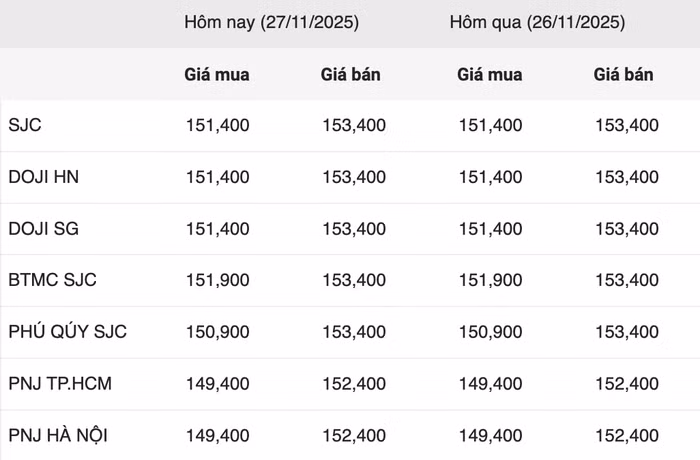Viewport: 700px width, 460px height.
Task: Click the "Hôm nay (27/11/2025)" column header
Action: click(271, 22)
